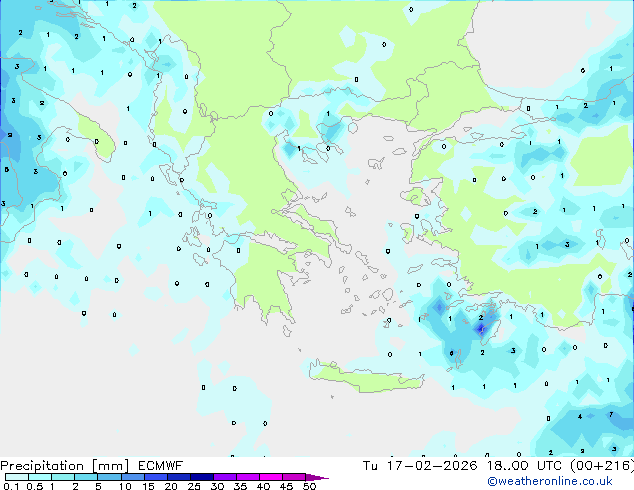
Task: Select the 35–40 mm legend color swatch
Action: pyautogui.click(x=247, y=477)
